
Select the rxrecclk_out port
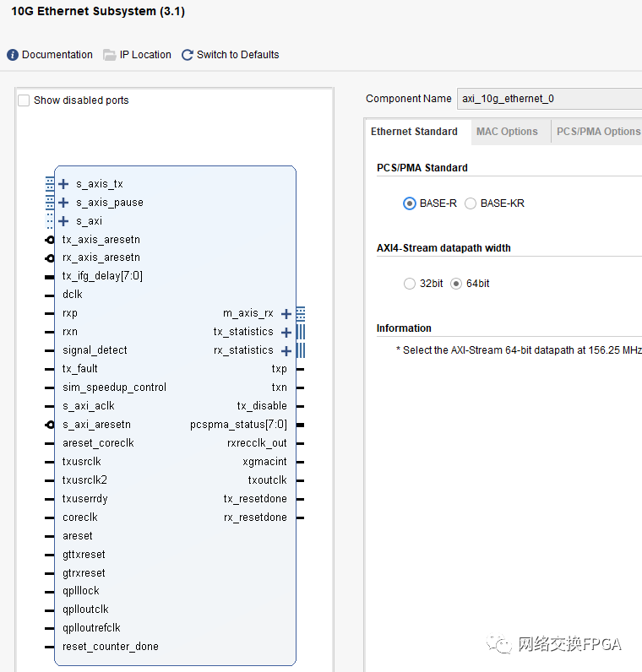click(257, 443)
